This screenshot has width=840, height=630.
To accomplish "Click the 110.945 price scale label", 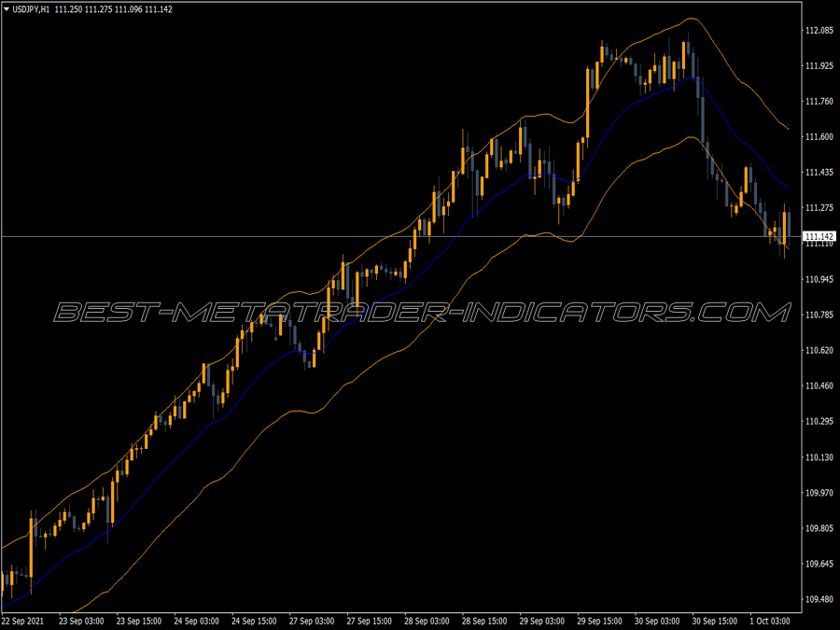I will (x=819, y=280).
